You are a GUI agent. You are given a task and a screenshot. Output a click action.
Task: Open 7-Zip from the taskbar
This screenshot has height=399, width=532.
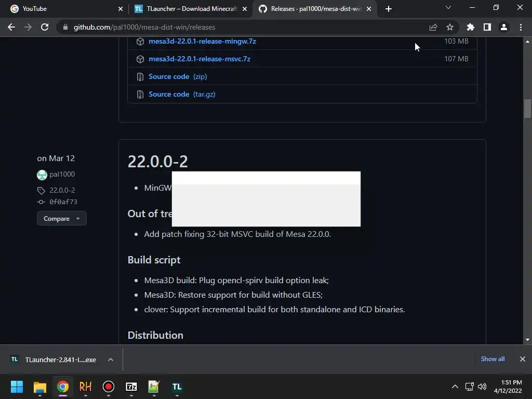click(x=131, y=387)
